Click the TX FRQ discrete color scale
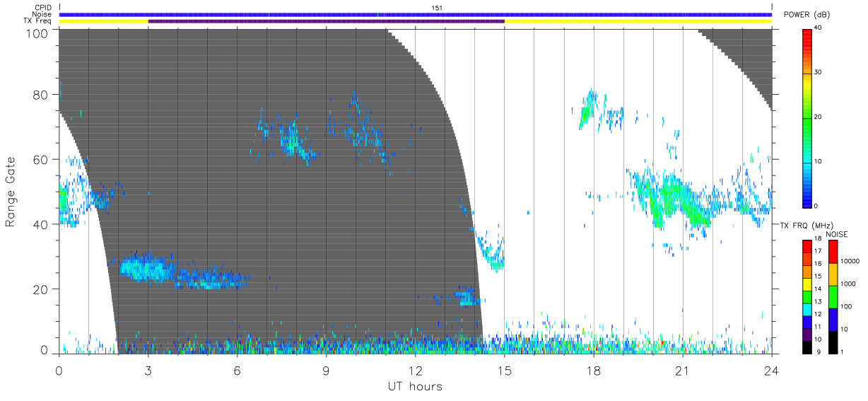This screenshot has height=401, width=868. pos(807,296)
